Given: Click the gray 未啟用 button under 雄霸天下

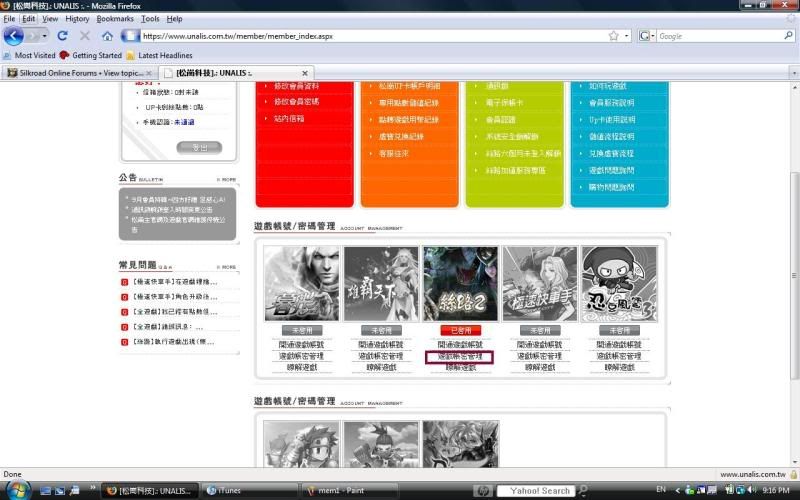Looking at the screenshot, I should [x=381, y=331].
